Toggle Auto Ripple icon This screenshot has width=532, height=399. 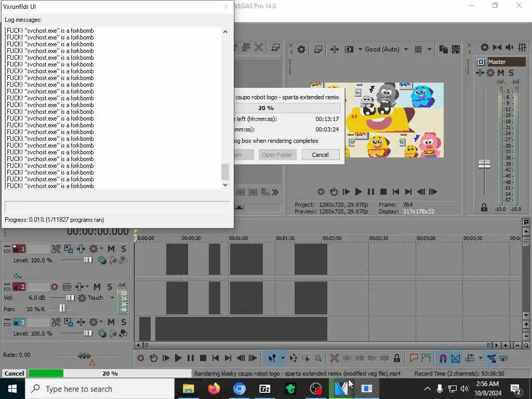(470, 358)
